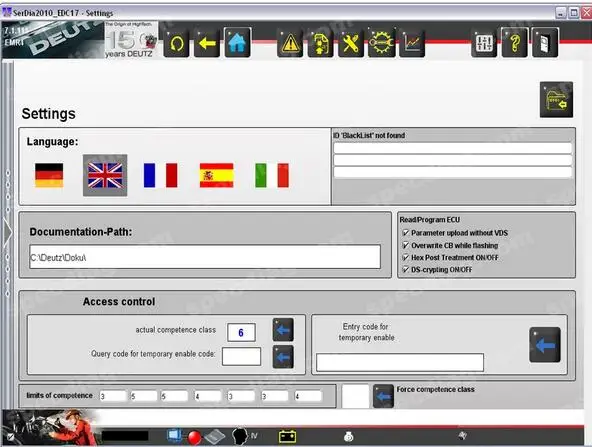
Task: Select the Spanish flag language
Action: point(216,175)
